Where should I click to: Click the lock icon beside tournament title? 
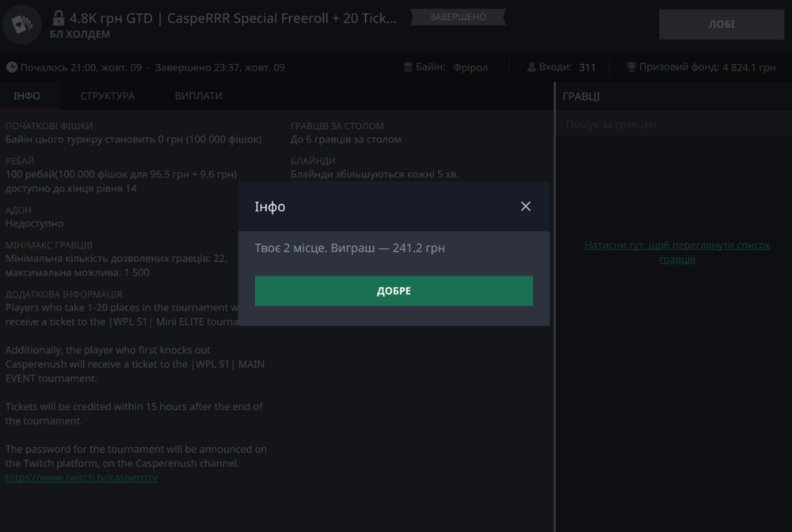[x=58, y=17]
